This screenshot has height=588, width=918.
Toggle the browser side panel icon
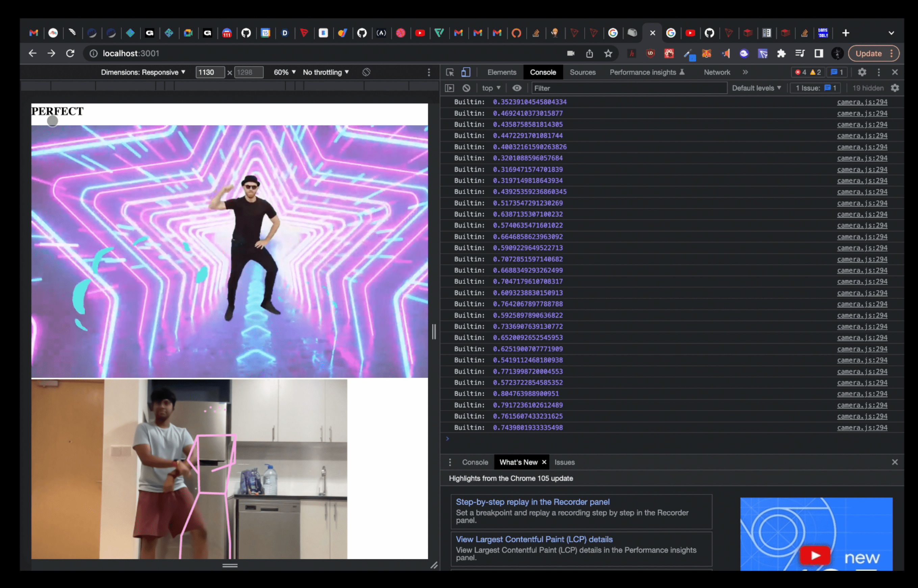tap(818, 53)
